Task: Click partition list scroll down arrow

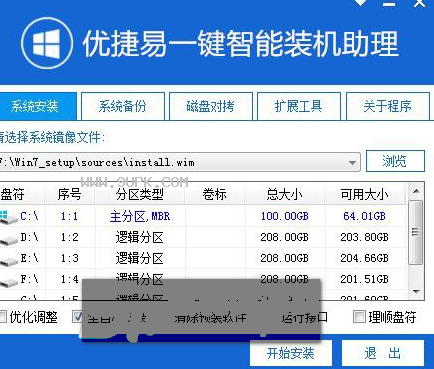Action: click(x=416, y=292)
